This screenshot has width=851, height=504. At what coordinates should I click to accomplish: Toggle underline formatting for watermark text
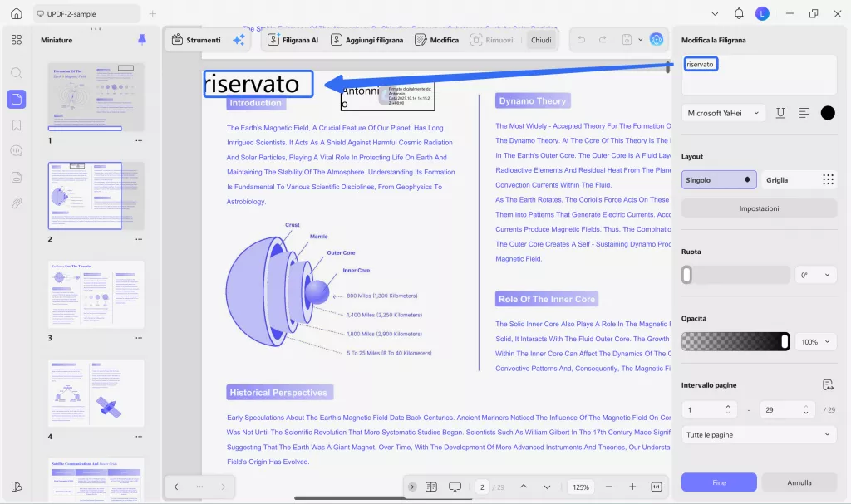pos(780,113)
